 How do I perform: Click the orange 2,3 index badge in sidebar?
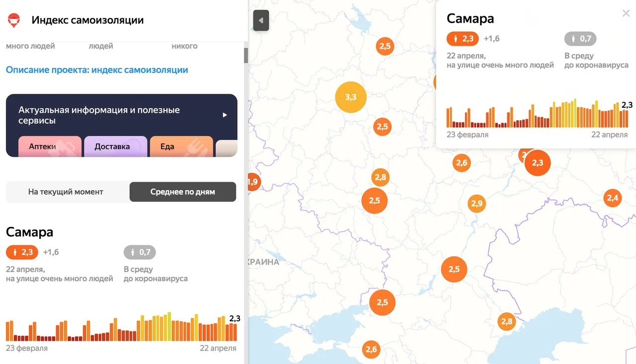[x=22, y=252]
